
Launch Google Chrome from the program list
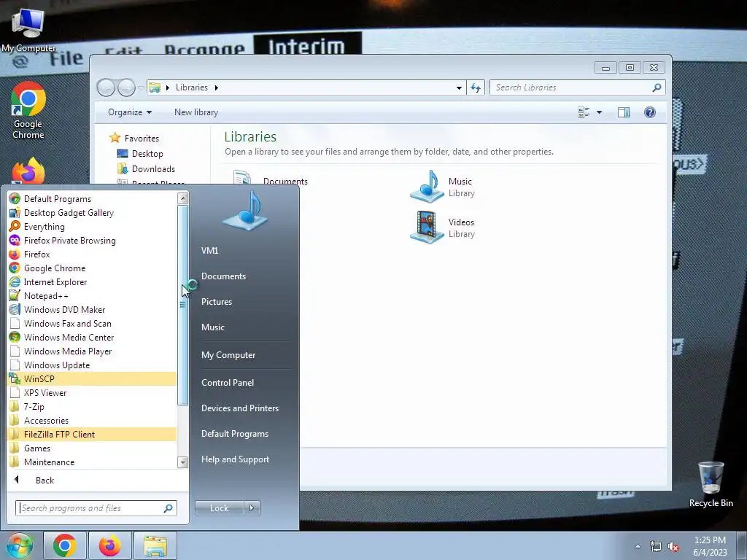(92, 268)
